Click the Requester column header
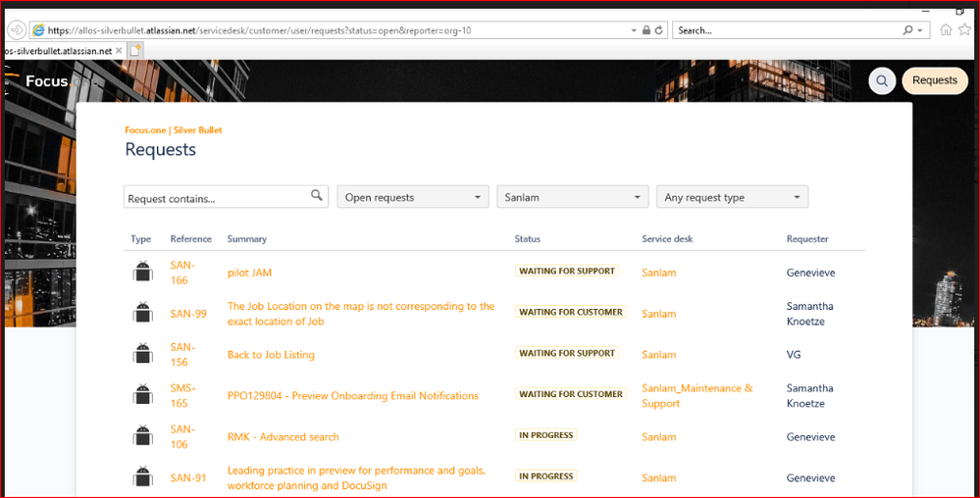The height and width of the screenshot is (498, 980). coord(807,238)
